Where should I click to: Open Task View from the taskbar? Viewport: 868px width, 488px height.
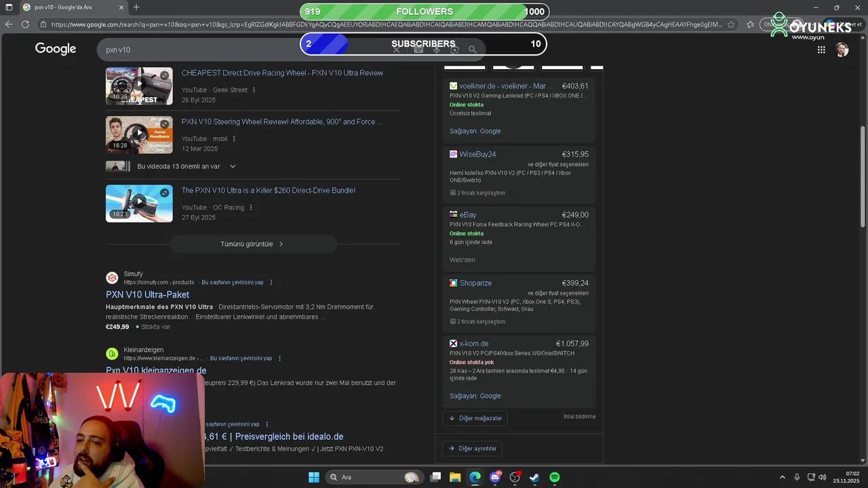point(436,477)
